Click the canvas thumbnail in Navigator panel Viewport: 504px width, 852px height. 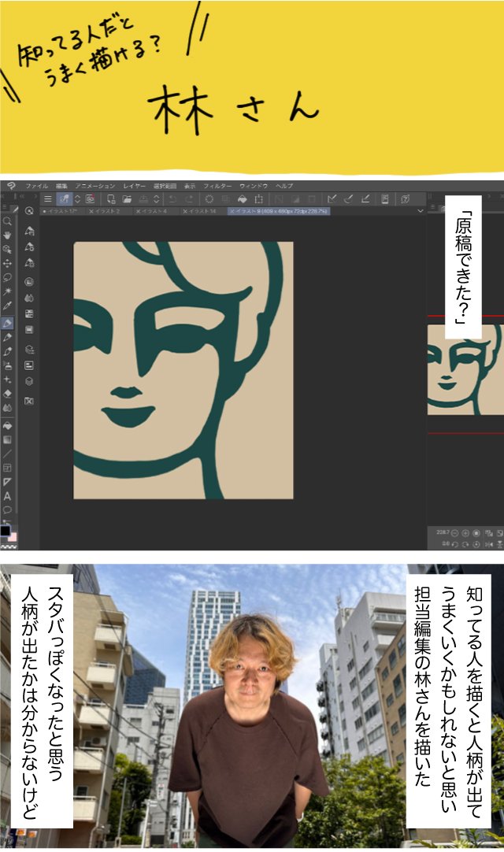[x=465, y=369]
